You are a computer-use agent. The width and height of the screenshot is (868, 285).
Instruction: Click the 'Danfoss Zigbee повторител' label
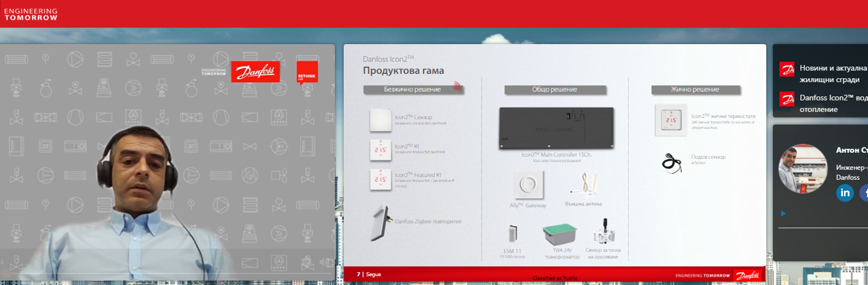pyautogui.click(x=427, y=221)
